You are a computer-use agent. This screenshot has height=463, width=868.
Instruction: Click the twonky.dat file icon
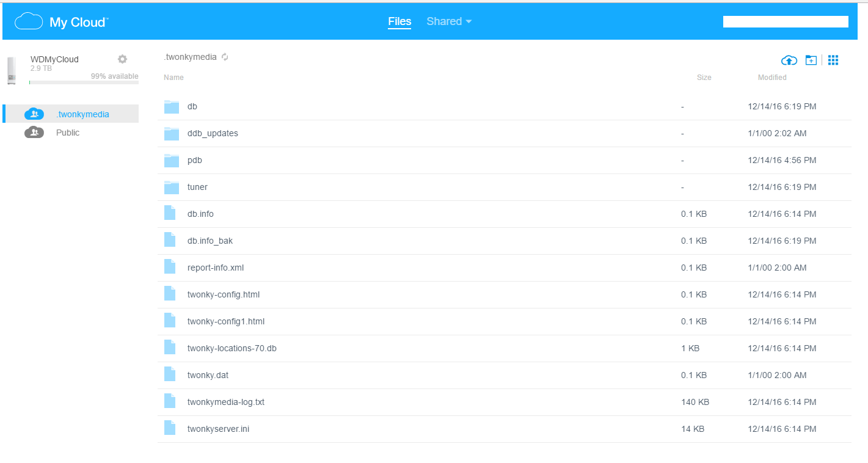click(x=170, y=375)
